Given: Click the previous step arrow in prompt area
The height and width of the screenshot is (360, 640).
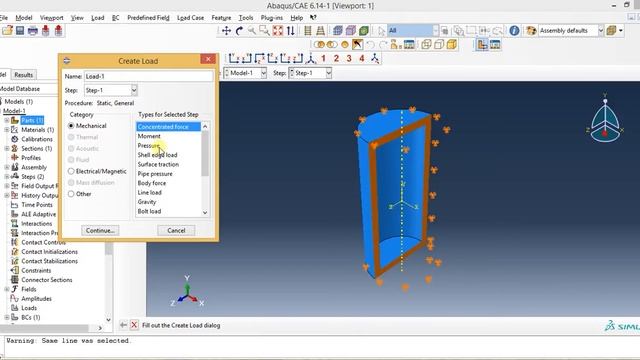Looking at the screenshot, I should (123, 325).
